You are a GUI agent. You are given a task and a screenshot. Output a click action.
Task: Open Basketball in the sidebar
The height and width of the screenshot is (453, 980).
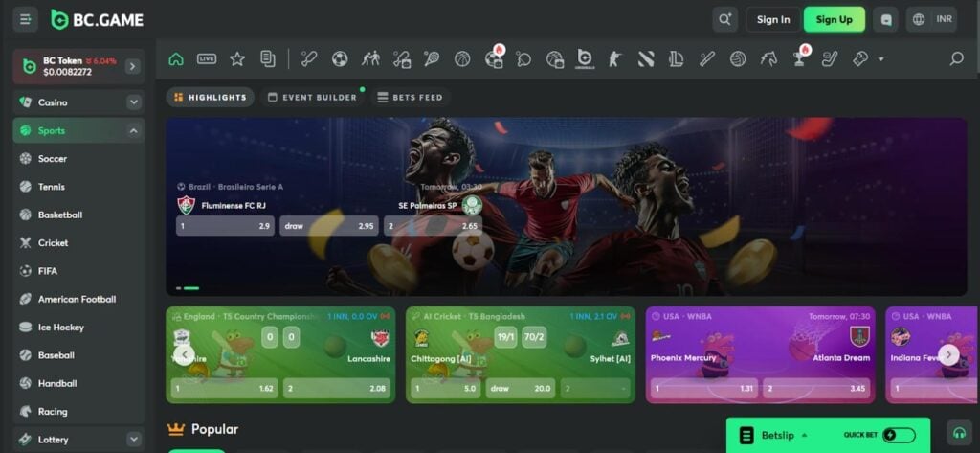point(78,215)
